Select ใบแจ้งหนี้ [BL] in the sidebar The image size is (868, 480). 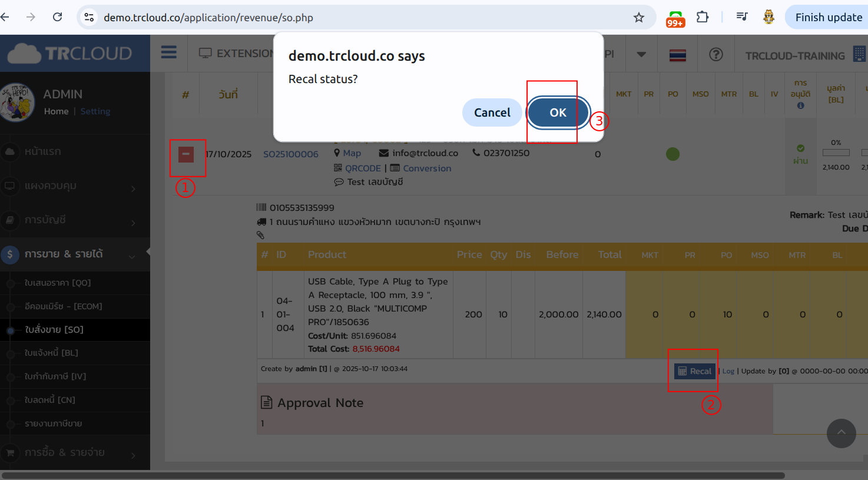coord(51,353)
